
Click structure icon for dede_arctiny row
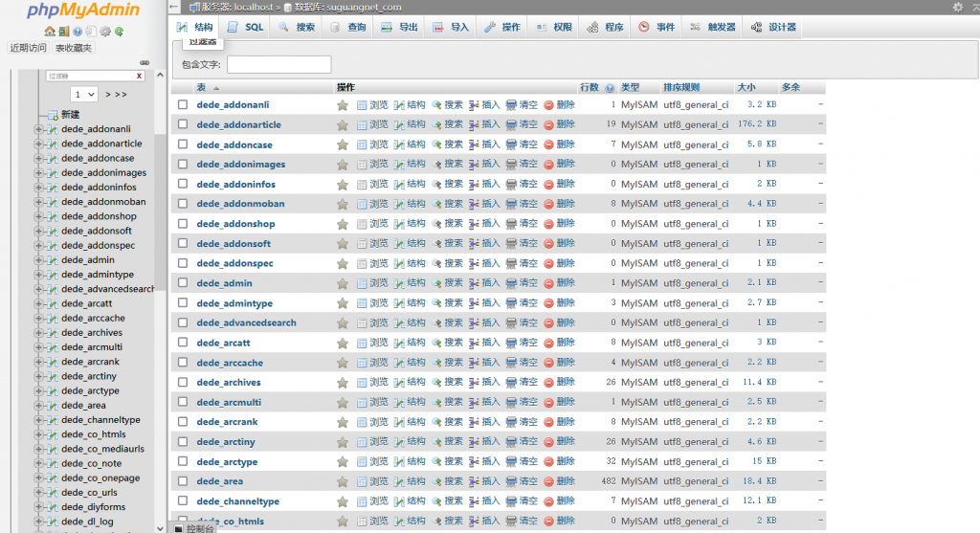(x=399, y=442)
